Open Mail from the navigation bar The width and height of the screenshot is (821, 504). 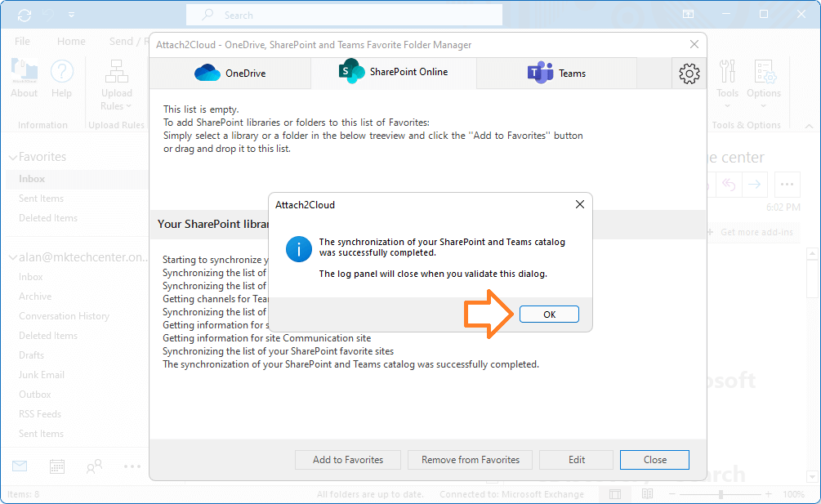(19, 466)
